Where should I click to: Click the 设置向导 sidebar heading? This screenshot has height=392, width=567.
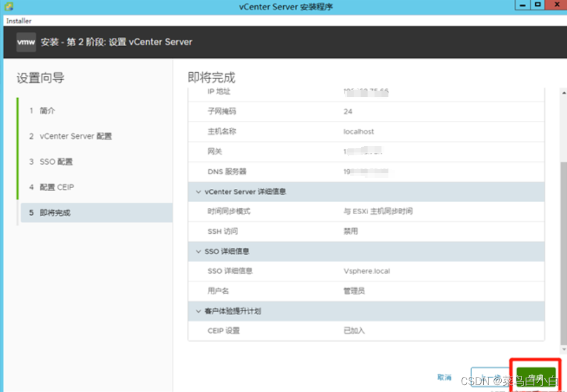coord(40,78)
